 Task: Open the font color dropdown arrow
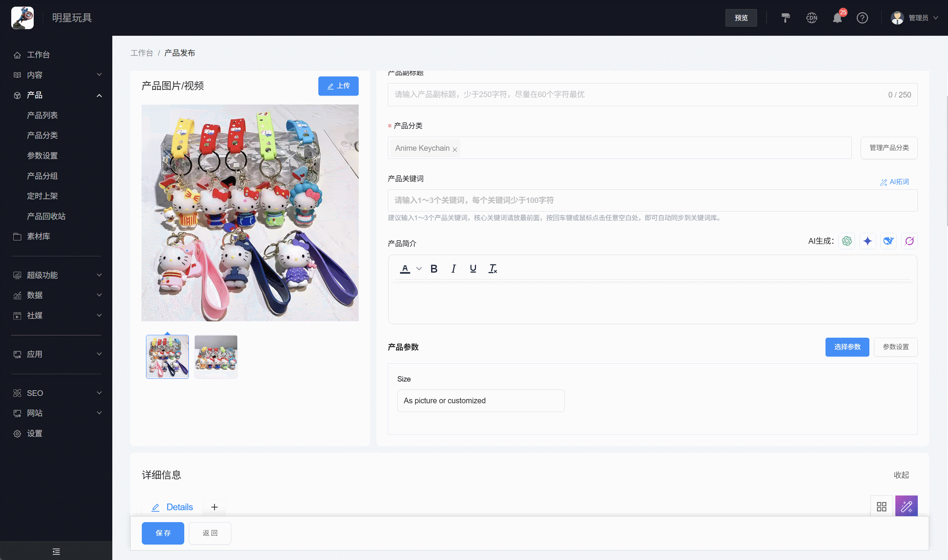pyautogui.click(x=418, y=268)
